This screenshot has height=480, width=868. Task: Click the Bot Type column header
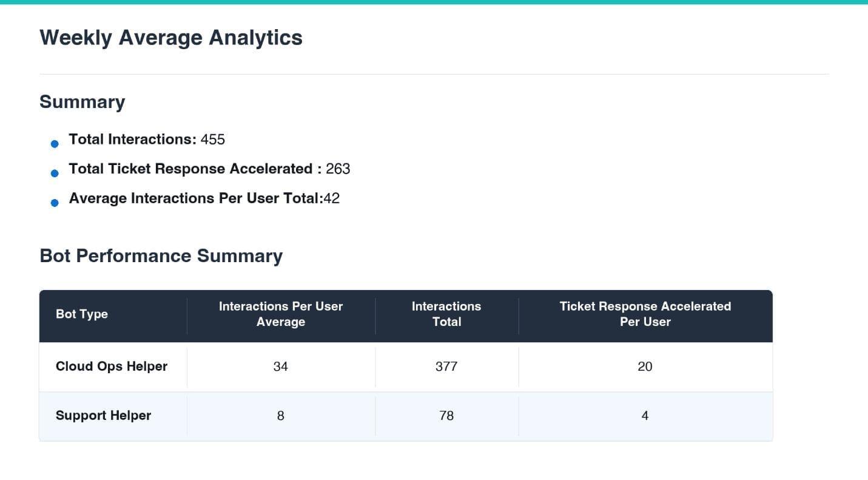pyautogui.click(x=82, y=314)
